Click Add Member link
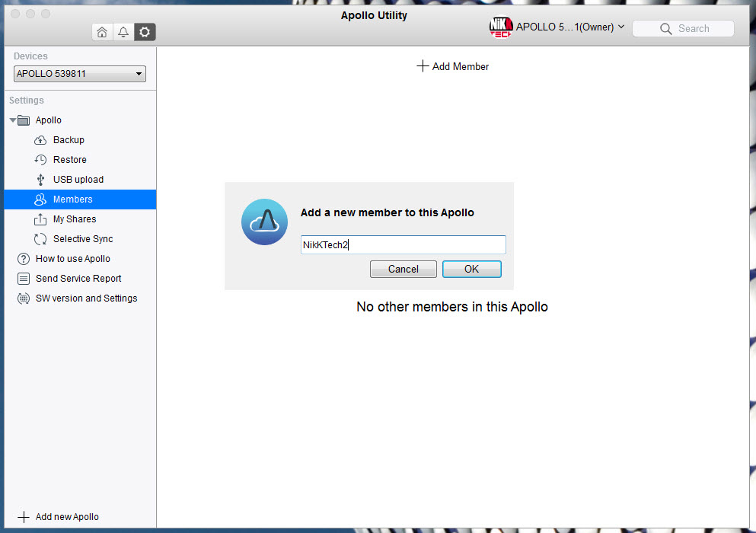 pyautogui.click(x=461, y=66)
